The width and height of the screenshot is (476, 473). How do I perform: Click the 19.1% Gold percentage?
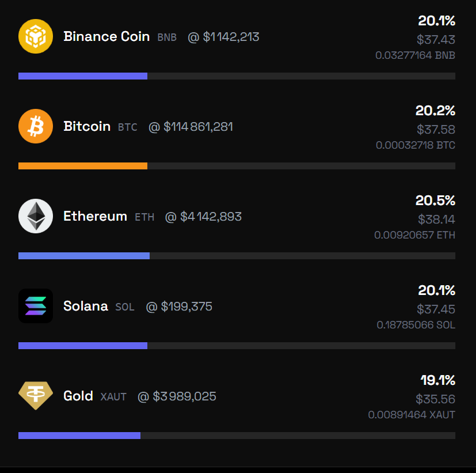point(438,380)
